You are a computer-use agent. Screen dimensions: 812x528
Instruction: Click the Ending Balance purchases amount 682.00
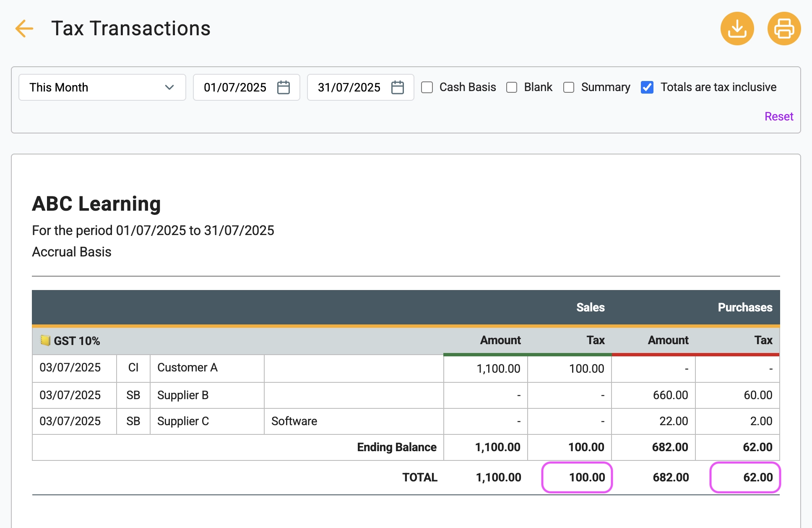(670, 447)
